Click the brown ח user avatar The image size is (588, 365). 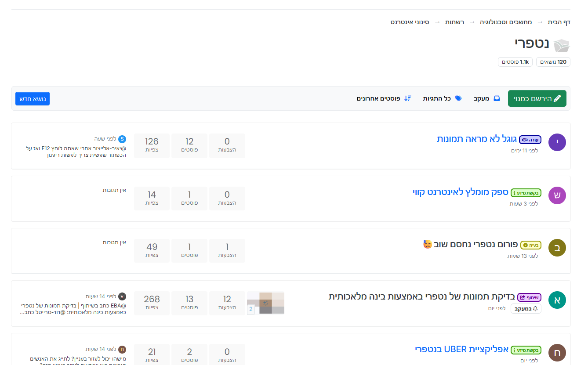tap(557, 352)
